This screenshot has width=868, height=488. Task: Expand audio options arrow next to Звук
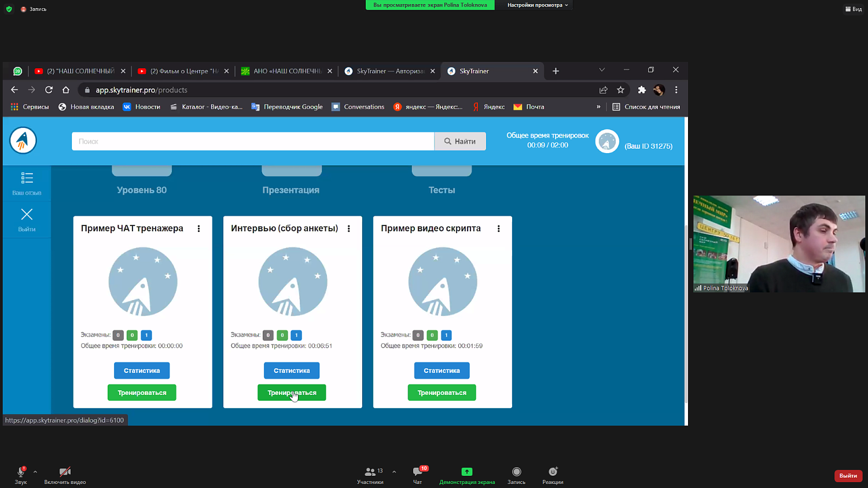point(35,472)
